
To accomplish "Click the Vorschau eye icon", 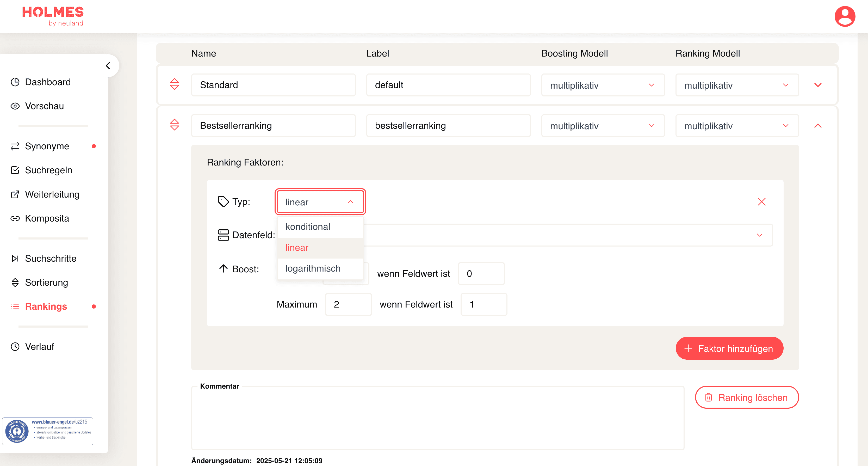I will tap(15, 106).
